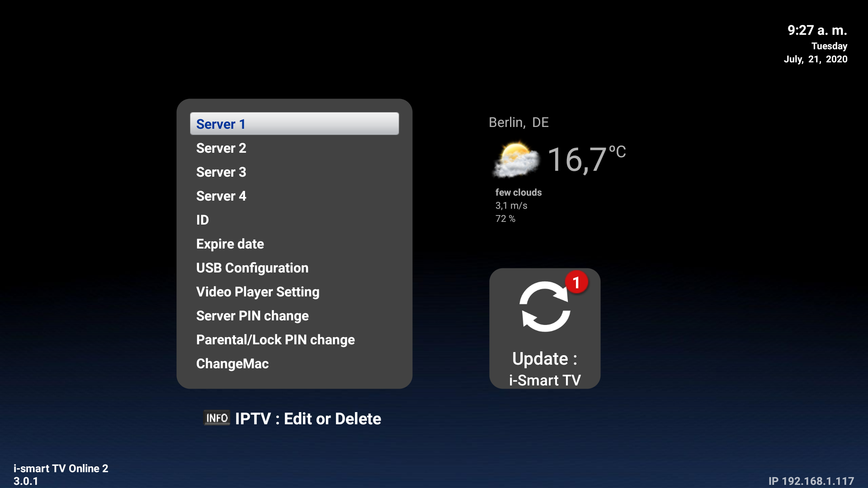Select Parental/Lock PIN change
Viewport: 868px width, 488px height.
point(275,340)
